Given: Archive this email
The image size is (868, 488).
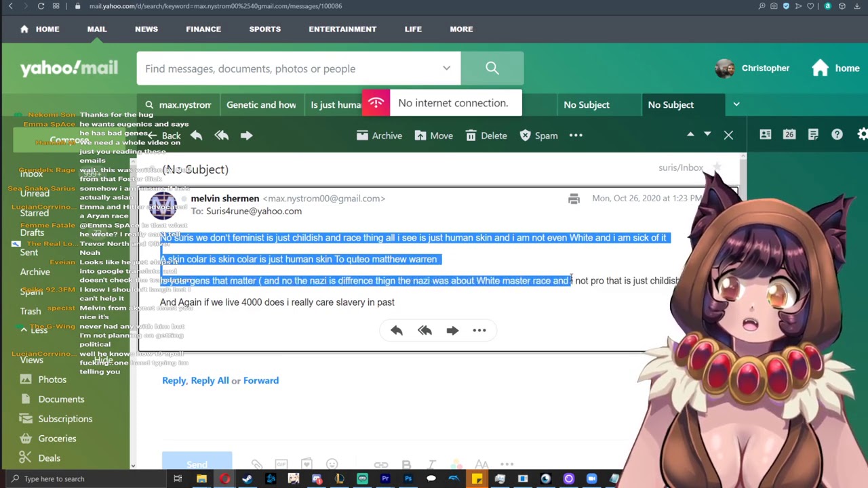Looking at the screenshot, I should pyautogui.click(x=379, y=136).
